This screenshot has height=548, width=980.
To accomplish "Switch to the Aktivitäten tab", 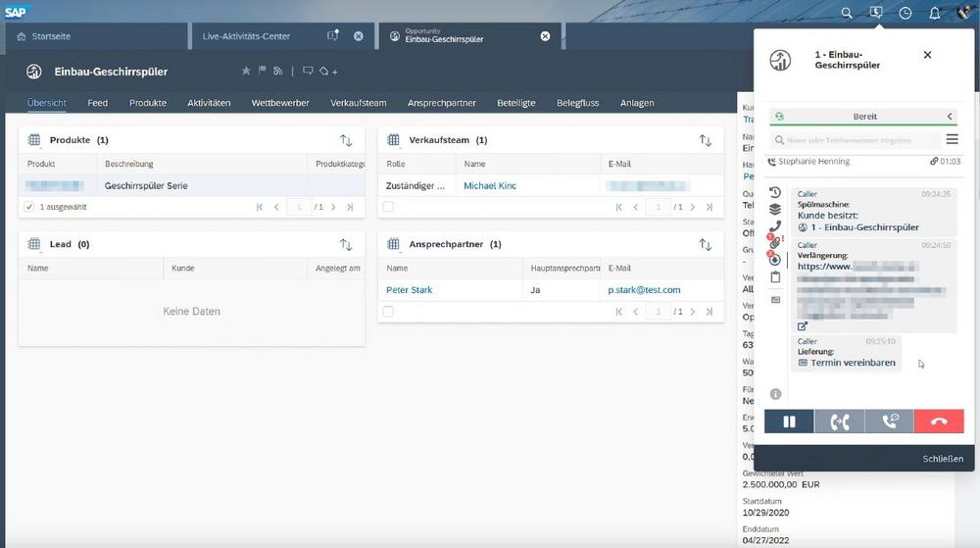I will [x=209, y=103].
